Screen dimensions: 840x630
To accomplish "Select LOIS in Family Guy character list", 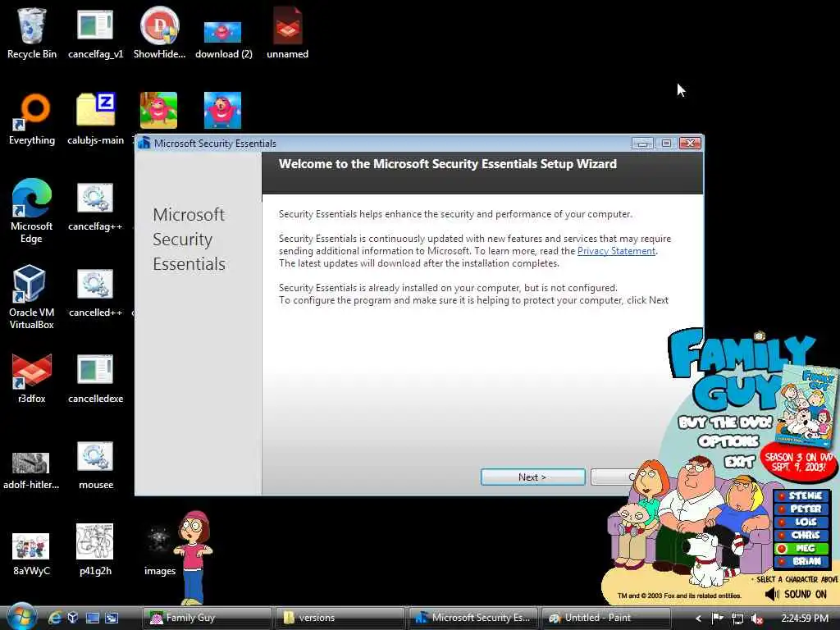I will pyautogui.click(x=801, y=522).
